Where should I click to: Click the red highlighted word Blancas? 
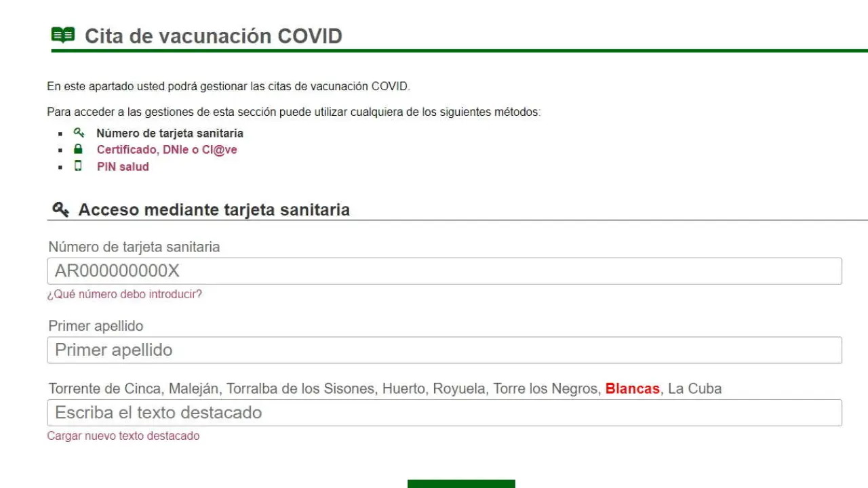pyautogui.click(x=632, y=389)
